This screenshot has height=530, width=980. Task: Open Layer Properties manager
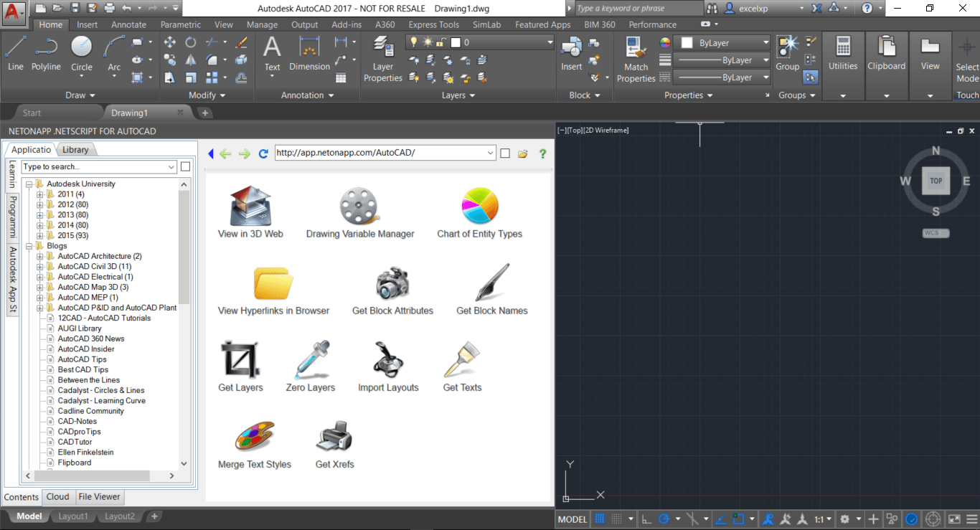click(383, 59)
